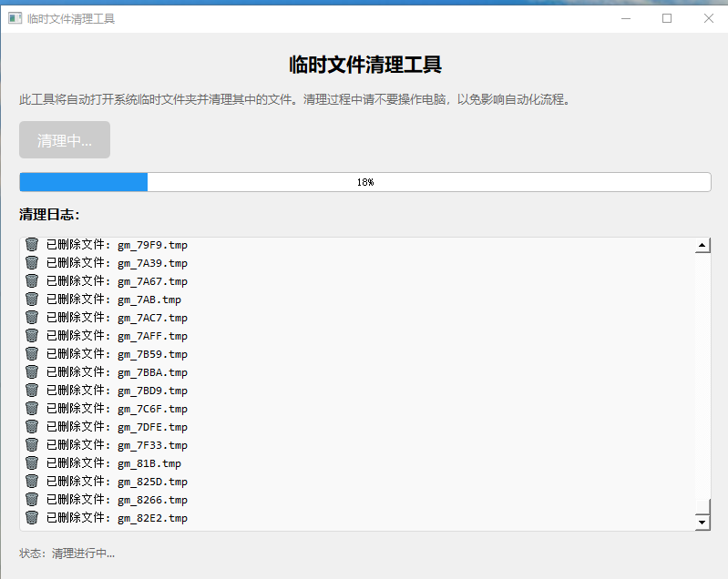The height and width of the screenshot is (579, 728).
Task: Maximize the 临时文件清理工具 window
Action: tap(667, 18)
